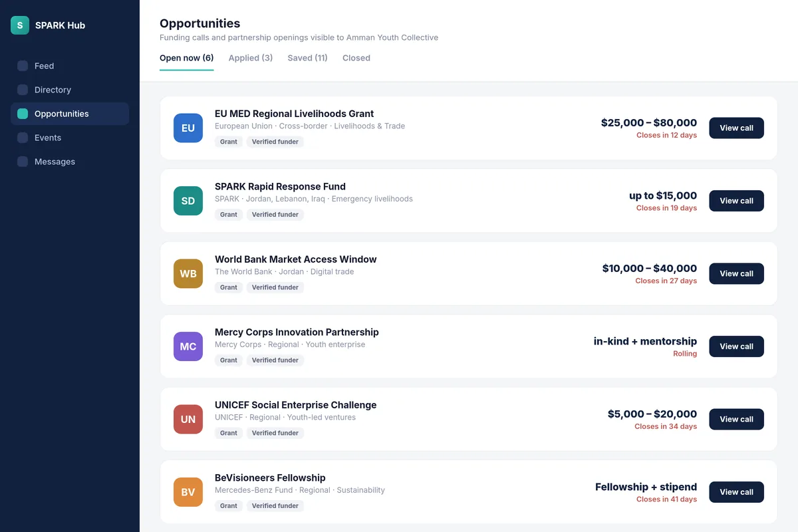Open Messages from the sidebar
The image size is (798, 532).
click(70, 162)
